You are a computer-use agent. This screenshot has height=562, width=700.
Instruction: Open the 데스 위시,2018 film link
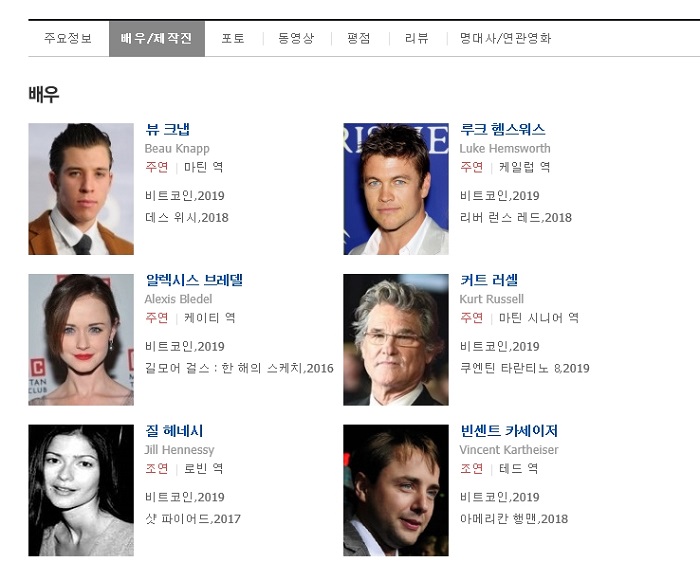point(187,217)
